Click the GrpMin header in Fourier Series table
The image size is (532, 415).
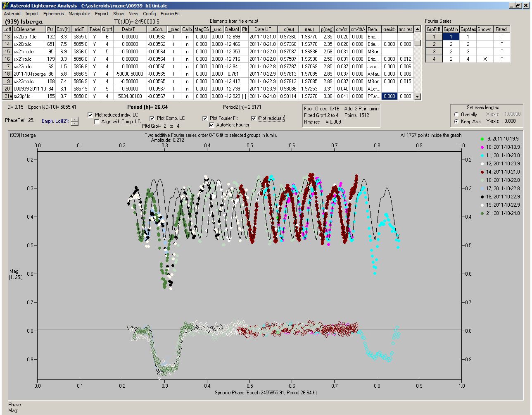pyautogui.click(x=451, y=29)
